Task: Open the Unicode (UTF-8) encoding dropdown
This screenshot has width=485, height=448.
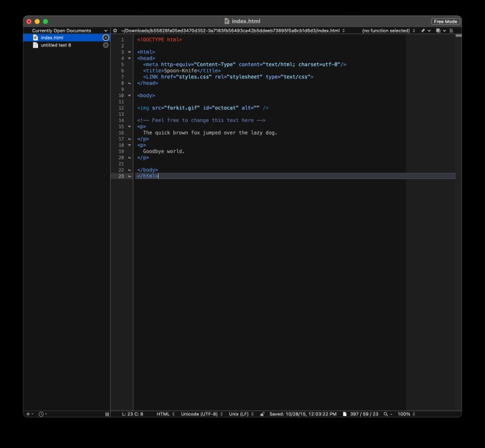Action: (x=201, y=414)
